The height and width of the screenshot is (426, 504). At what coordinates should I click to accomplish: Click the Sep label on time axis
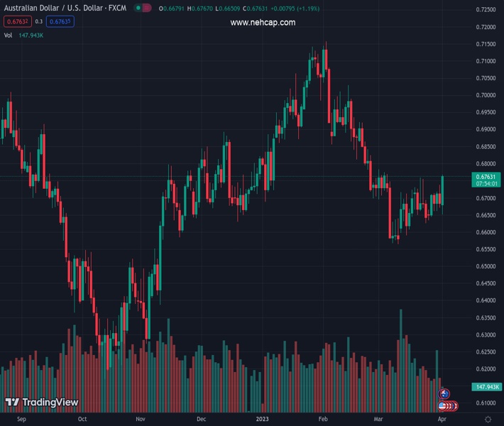(21, 420)
